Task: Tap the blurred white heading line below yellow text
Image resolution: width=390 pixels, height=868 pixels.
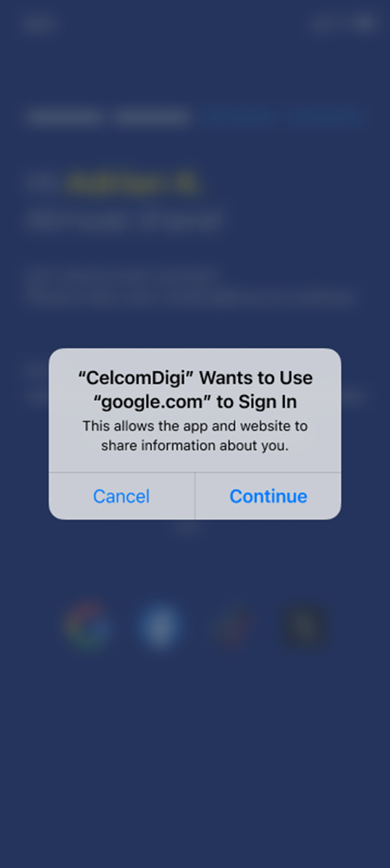Action: coord(124,220)
